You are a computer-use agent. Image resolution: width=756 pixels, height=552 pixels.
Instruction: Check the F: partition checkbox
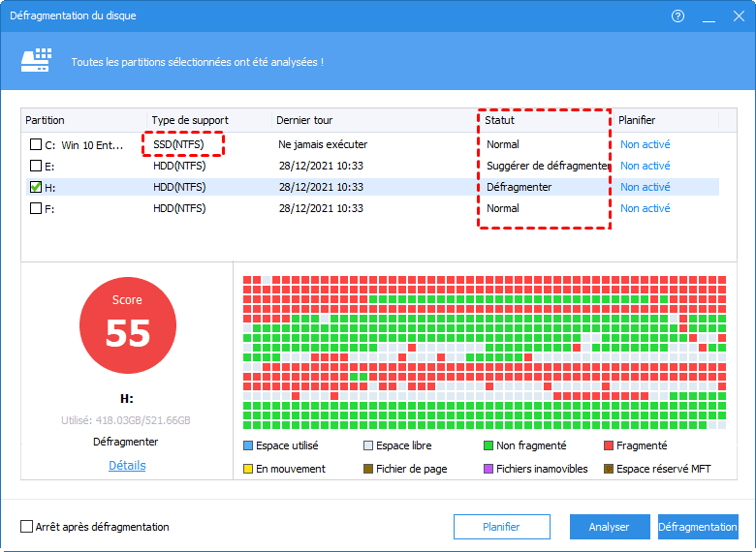pyautogui.click(x=36, y=208)
